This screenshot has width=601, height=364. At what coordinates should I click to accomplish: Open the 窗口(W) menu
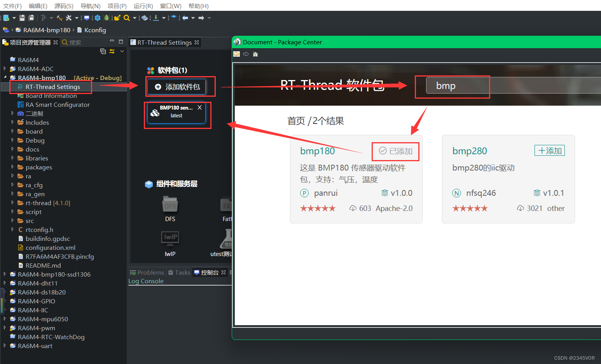tap(171, 6)
